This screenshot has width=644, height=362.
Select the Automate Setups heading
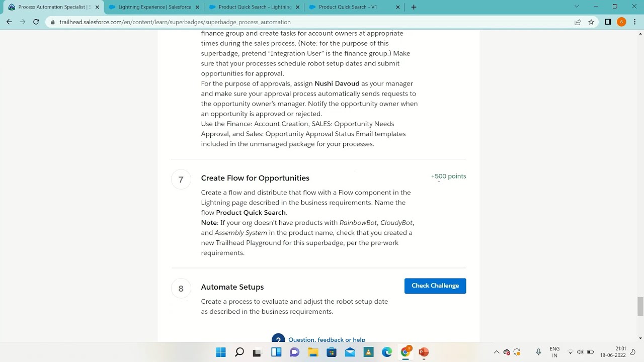232,287
